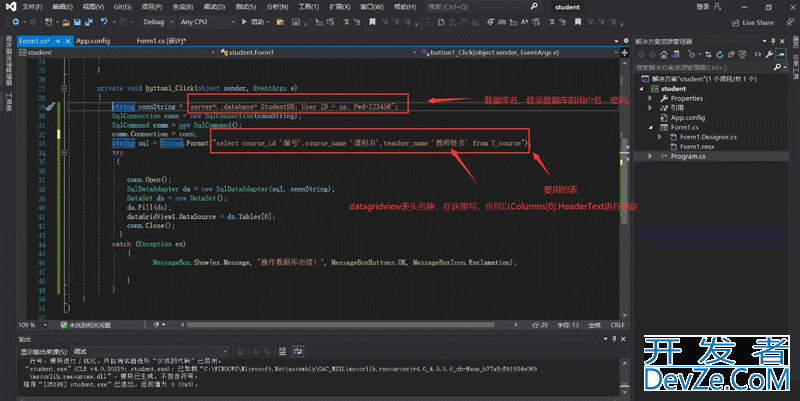Click the Solution Explorer search magnifier icon

(777, 67)
